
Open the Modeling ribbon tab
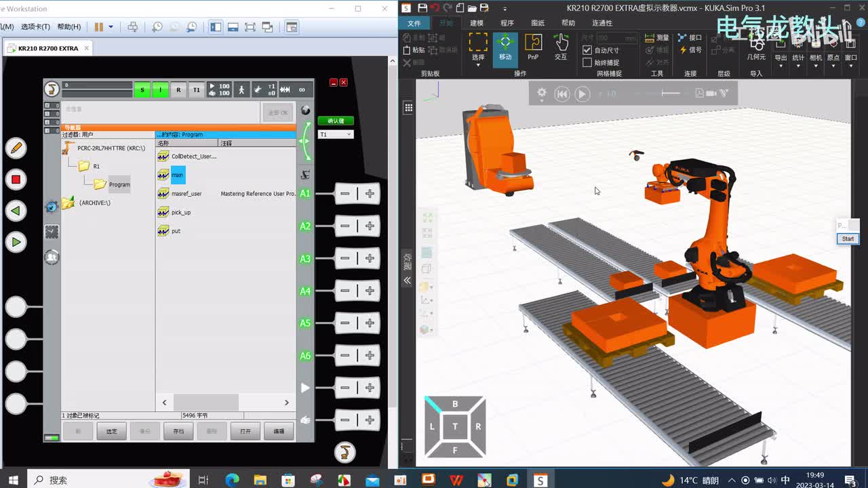pos(477,23)
